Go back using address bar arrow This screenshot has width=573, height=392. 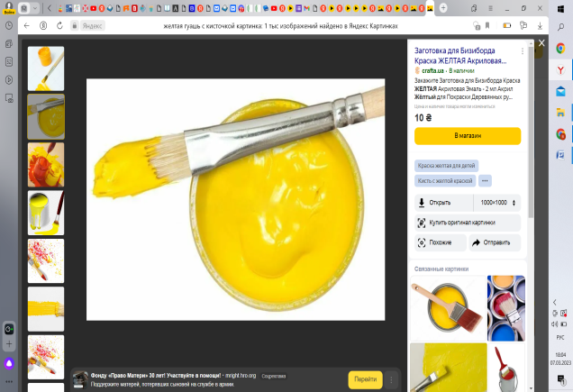point(26,25)
